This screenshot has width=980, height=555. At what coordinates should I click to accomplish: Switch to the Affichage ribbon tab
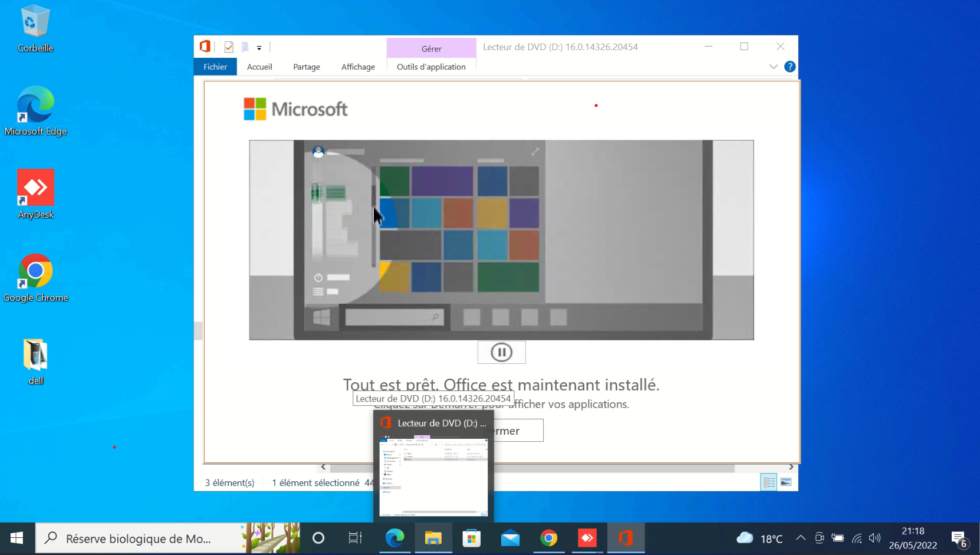click(358, 67)
